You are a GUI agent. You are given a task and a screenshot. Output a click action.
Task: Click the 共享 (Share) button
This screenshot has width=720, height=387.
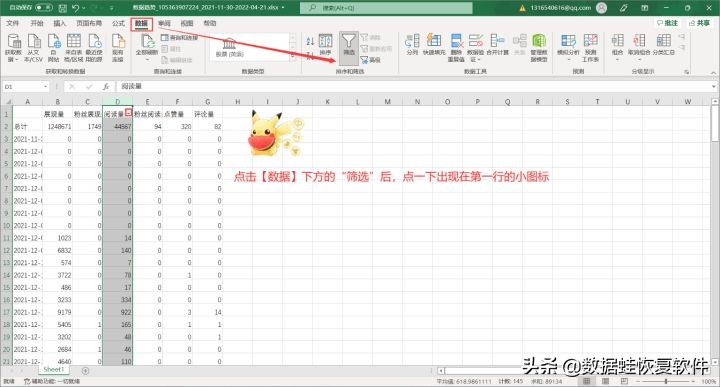699,23
